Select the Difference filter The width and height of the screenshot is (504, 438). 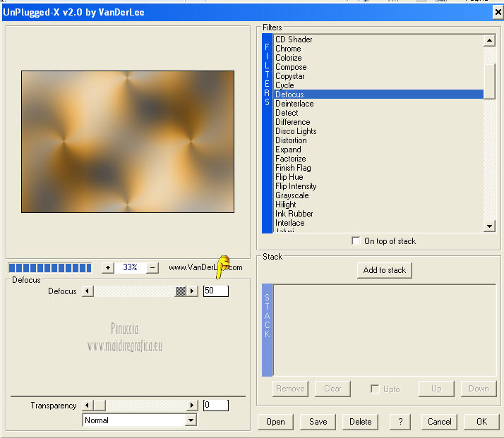(378, 122)
